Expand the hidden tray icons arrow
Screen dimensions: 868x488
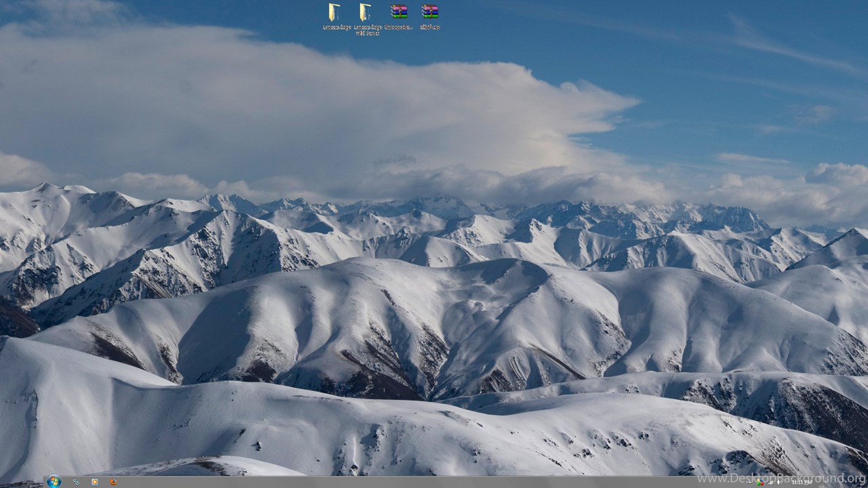pyautogui.click(x=751, y=483)
